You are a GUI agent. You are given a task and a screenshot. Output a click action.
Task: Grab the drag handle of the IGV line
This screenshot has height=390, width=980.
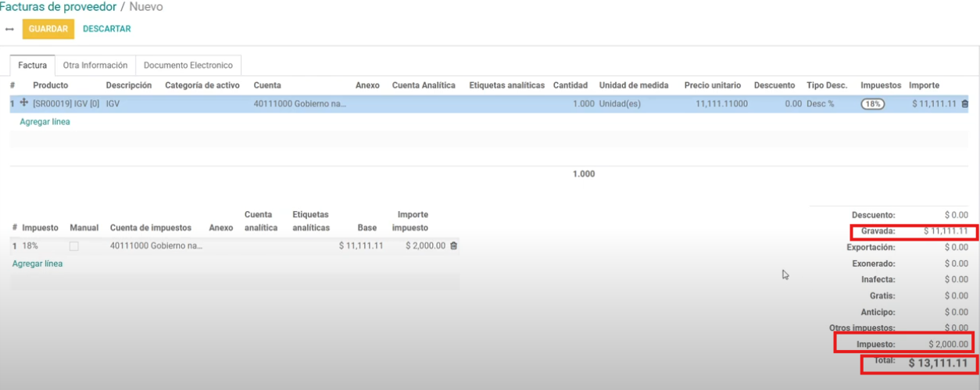[x=23, y=103]
